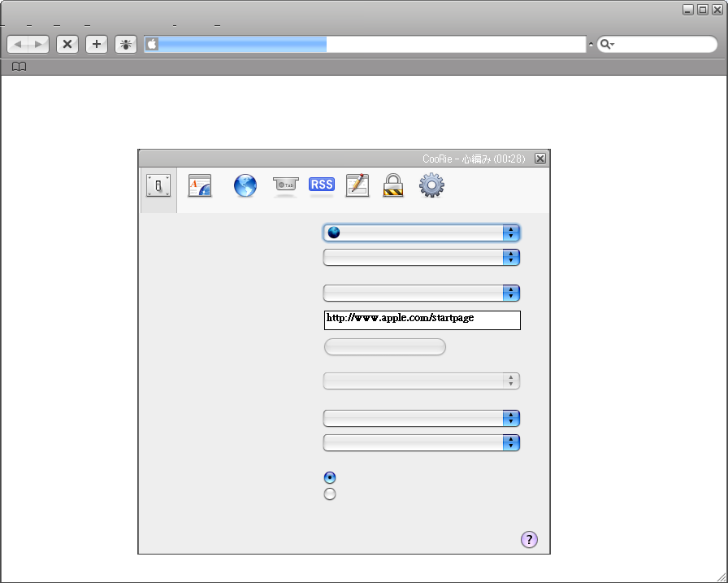This screenshot has height=583, width=728.
Task: Open Appearance preferences (font page icon)
Action: coord(200,186)
